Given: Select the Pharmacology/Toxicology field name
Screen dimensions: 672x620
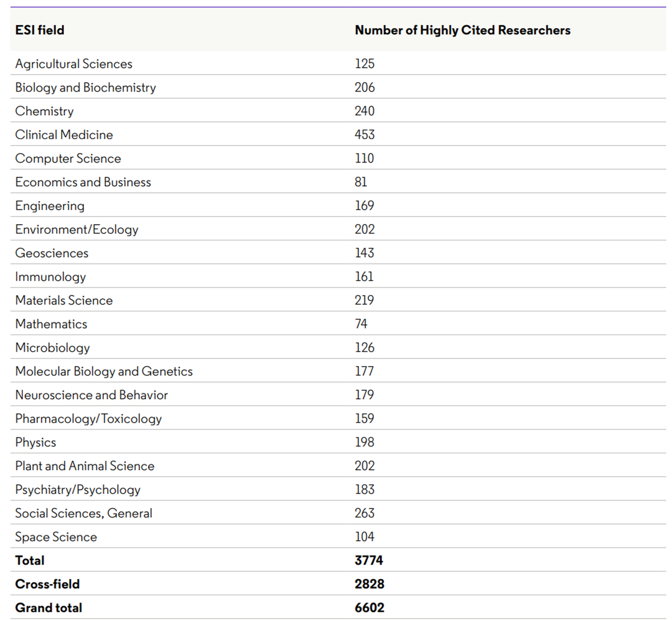Looking at the screenshot, I should [x=88, y=418].
